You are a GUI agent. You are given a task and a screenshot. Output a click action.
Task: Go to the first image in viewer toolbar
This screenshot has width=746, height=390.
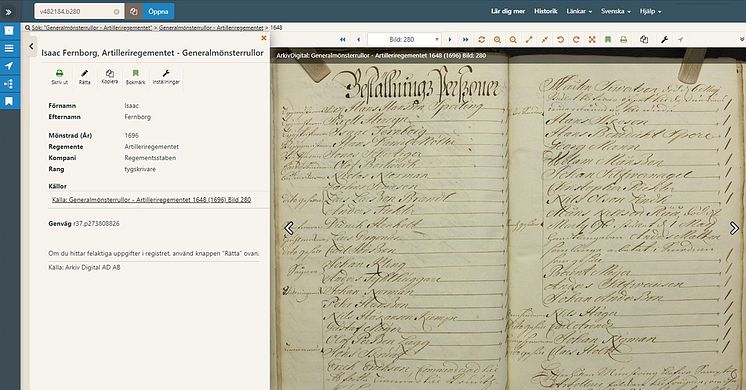[x=343, y=39]
